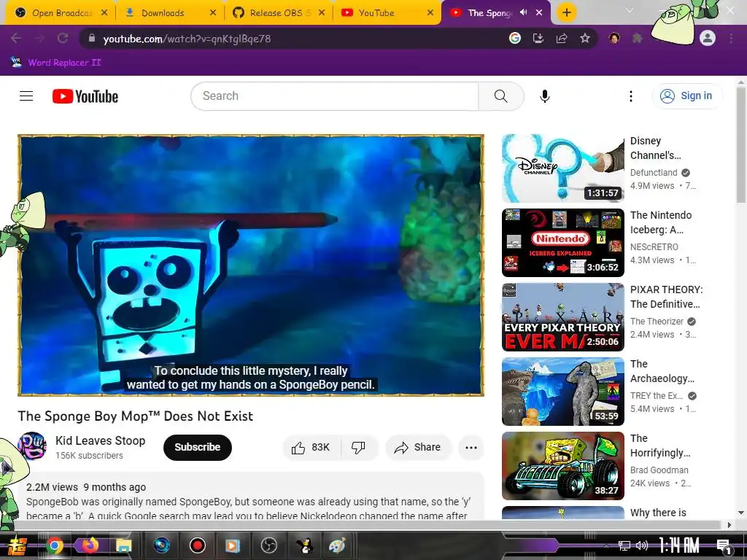Open Chrome's three-dot menu
Viewport: 747px width, 560px height.
731,38
